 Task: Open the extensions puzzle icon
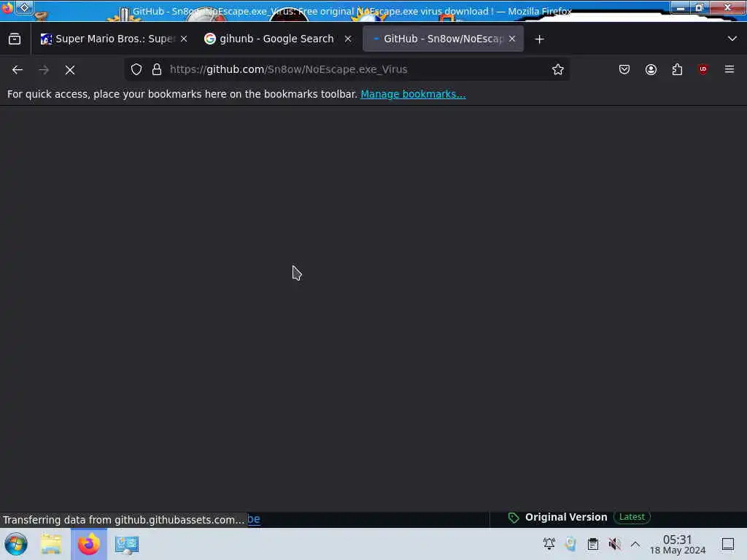pos(677,69)
